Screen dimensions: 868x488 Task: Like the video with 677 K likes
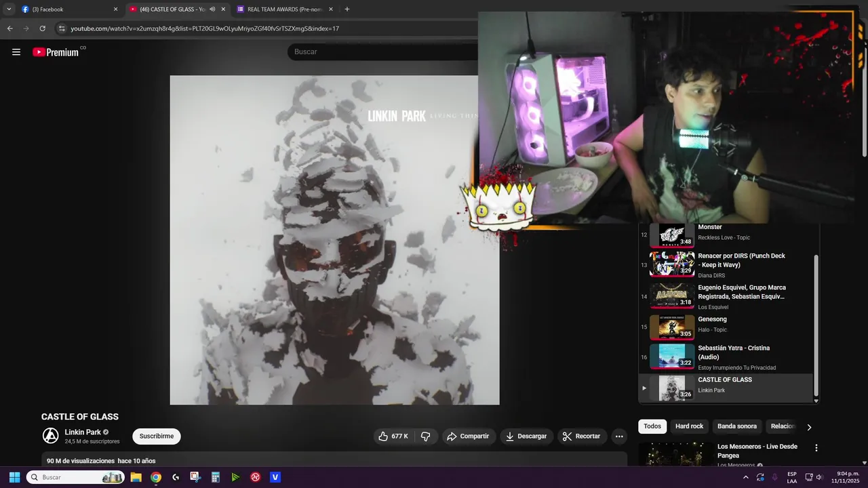pos(393,436)
